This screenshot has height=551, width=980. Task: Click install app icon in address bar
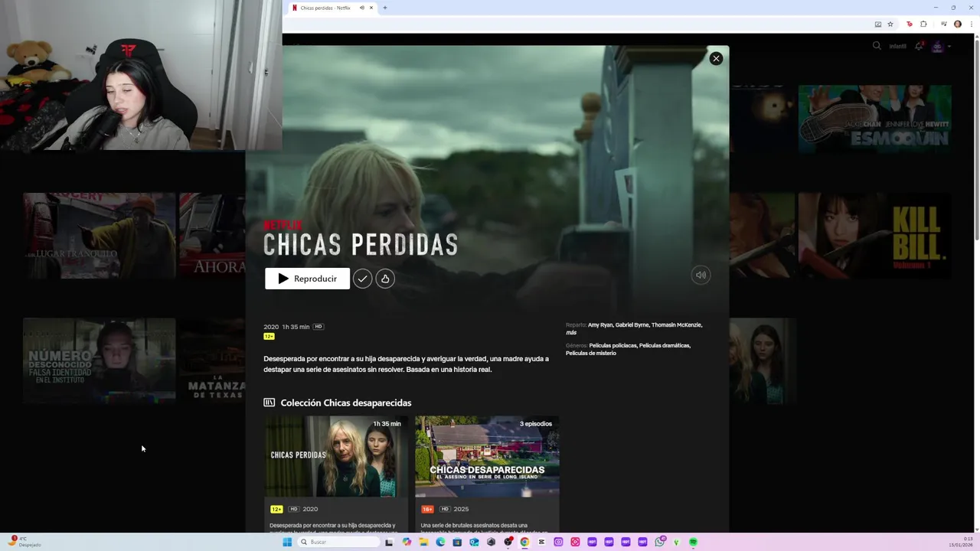pyautogui.click(x=878, y=24)
